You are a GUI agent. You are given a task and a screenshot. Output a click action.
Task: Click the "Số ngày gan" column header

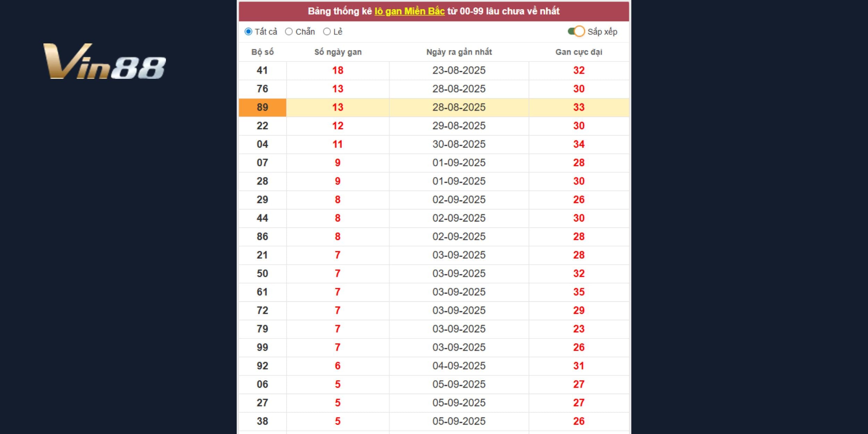point(338,52)
